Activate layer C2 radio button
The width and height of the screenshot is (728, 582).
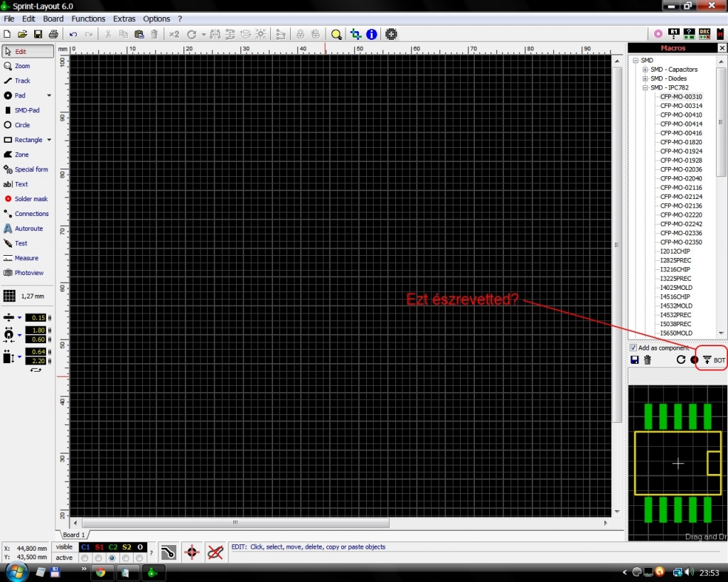(x=112, y=558)
